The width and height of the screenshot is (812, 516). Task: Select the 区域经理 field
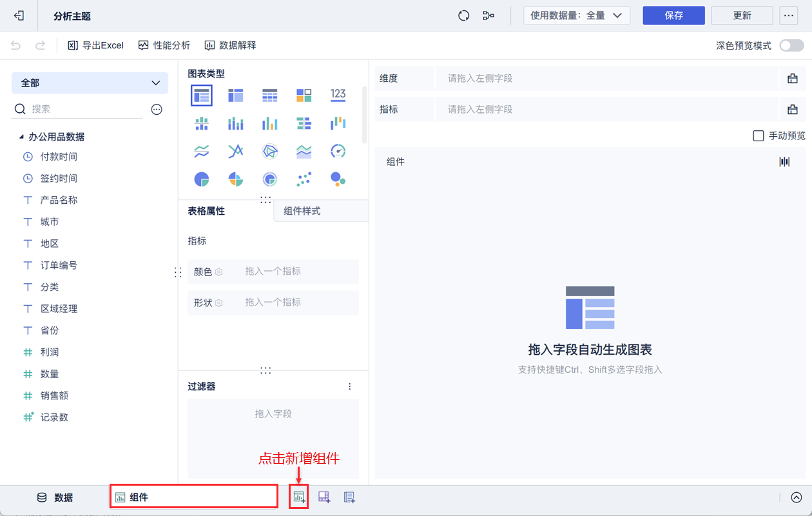(x=59, y=309)
